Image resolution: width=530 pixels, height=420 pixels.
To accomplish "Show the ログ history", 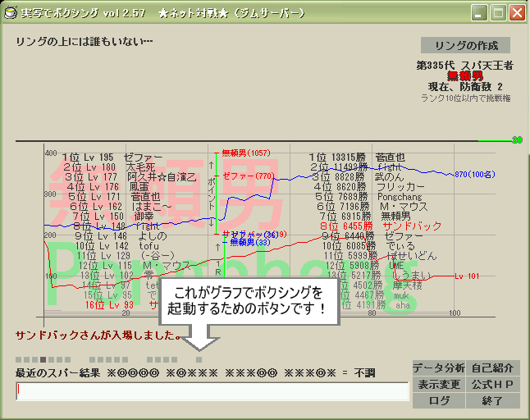I will 438,401.
